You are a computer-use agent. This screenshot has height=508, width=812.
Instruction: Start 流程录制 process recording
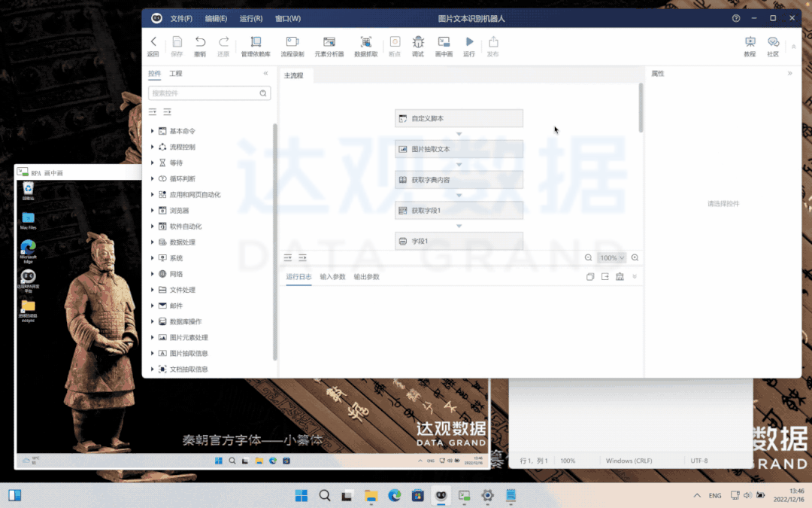click(292, 46)
